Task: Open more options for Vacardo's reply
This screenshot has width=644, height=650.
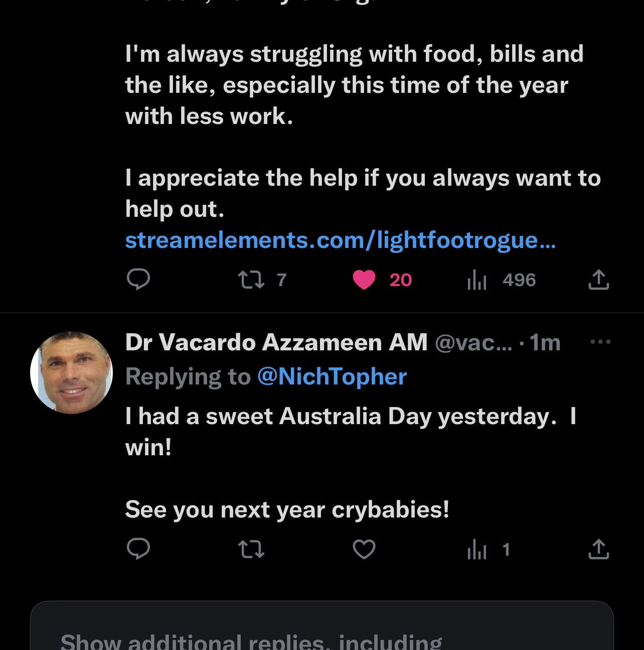Action: pyautogui.click(x=600, y=342)
